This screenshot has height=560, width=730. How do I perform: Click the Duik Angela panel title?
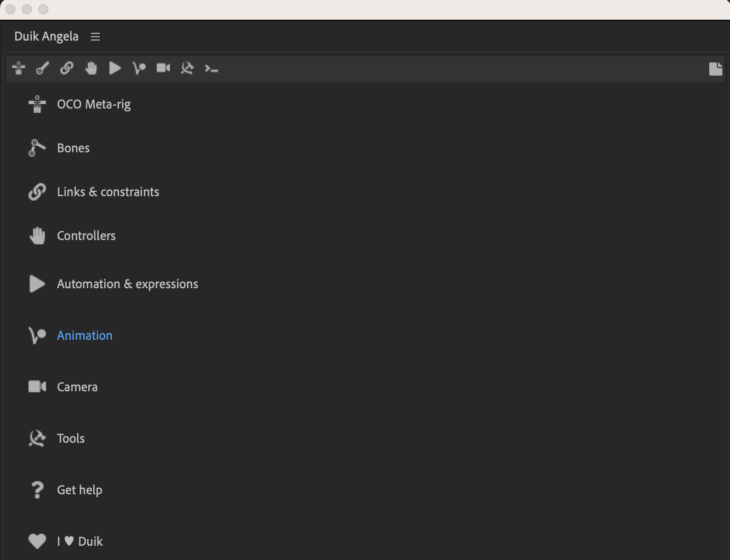(47, 36)
